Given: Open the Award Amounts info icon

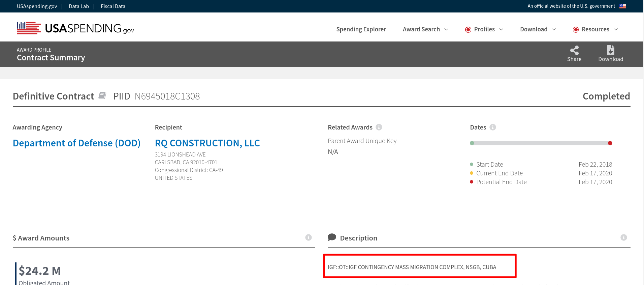Looking at the screenshot, I should (x=309, y=237).
